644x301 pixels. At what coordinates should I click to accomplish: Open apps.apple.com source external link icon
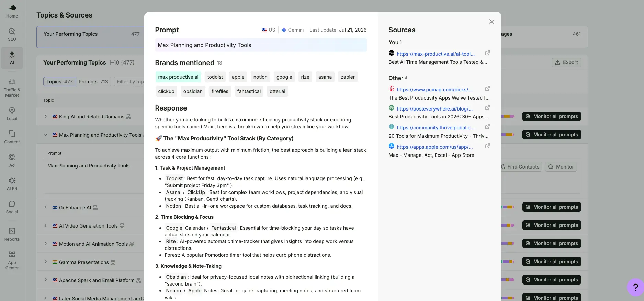487,146
